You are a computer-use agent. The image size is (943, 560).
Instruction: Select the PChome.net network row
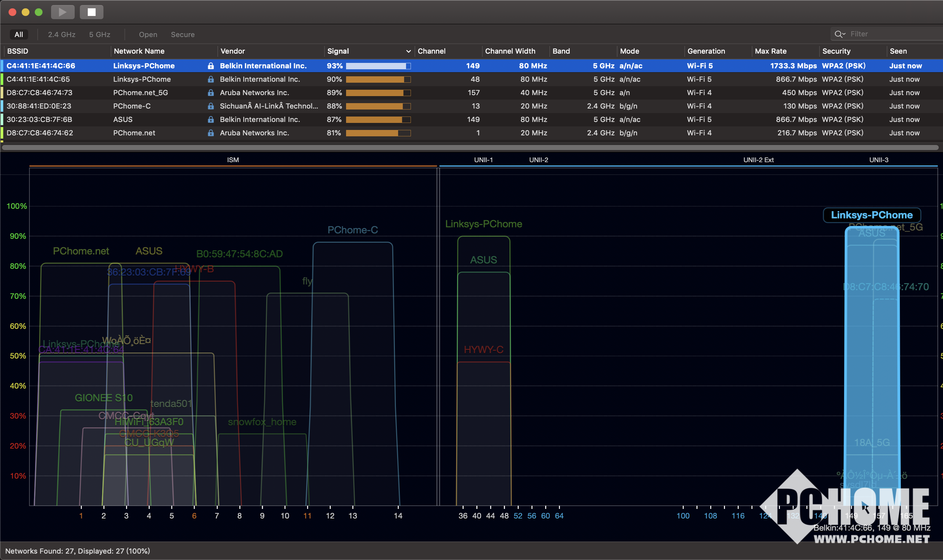[471, 133]
